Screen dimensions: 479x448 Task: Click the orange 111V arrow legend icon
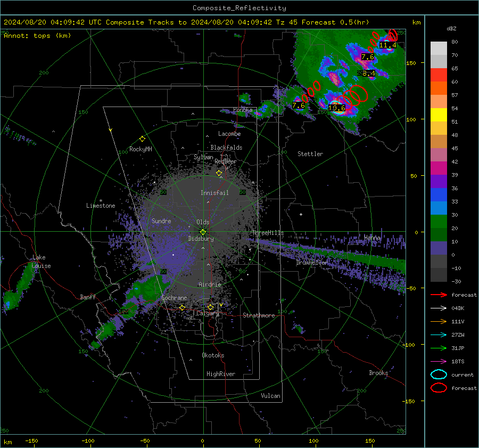439,321
